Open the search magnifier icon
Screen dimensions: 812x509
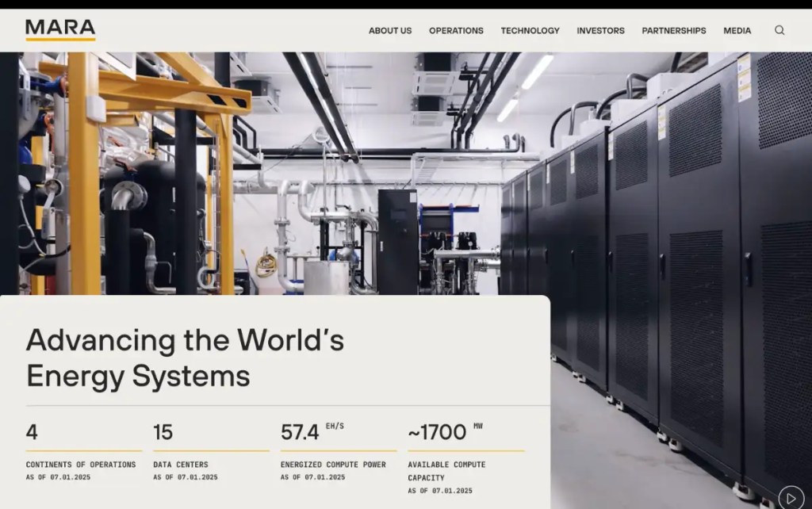click(x=779, y=30)
